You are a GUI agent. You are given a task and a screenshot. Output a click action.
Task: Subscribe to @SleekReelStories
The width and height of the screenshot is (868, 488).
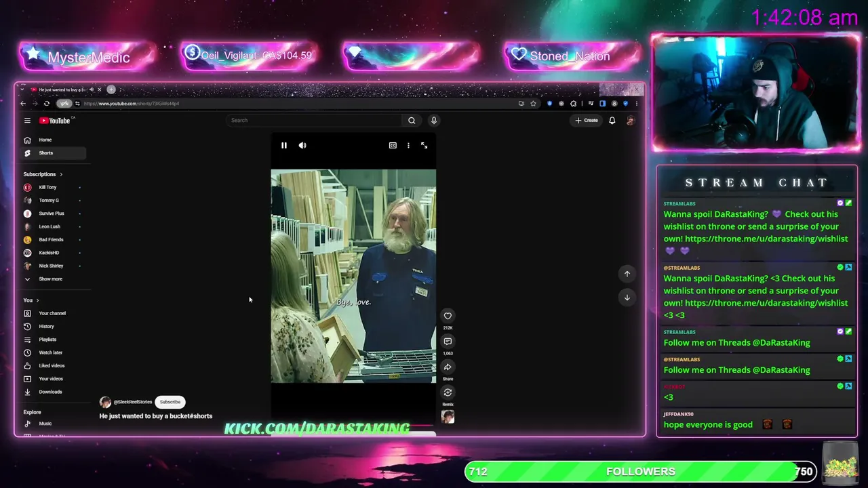tap(170, 402)
